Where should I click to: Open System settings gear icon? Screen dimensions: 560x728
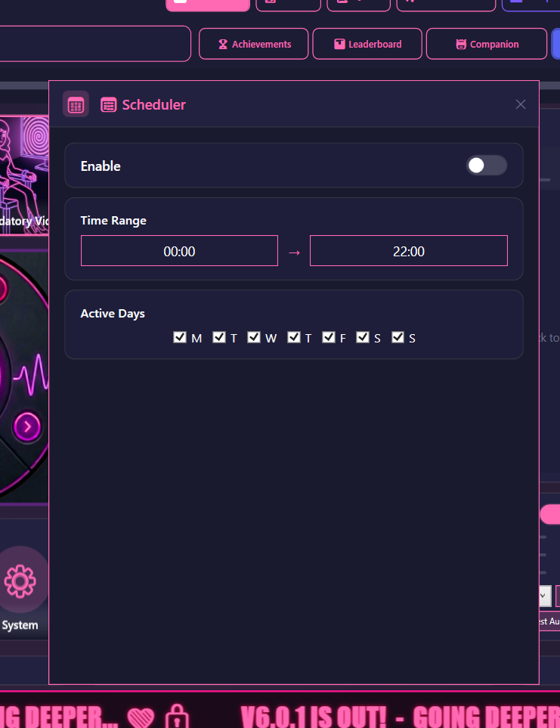[20, 581]
